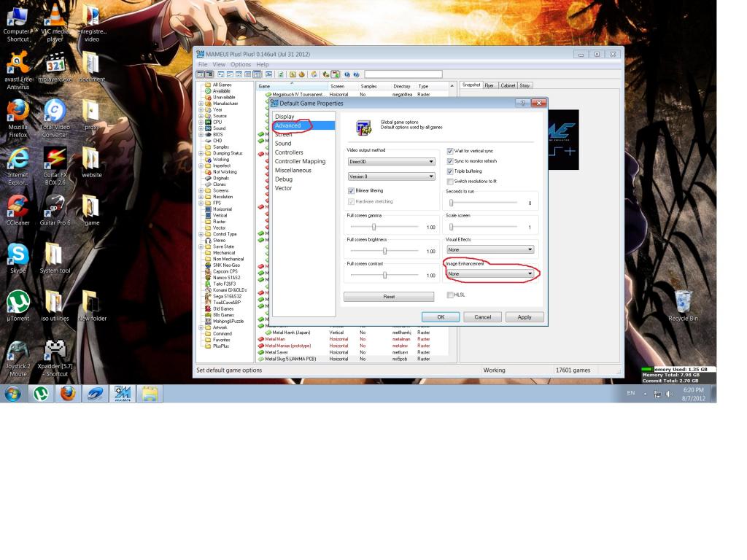Viewport: 747px width, 560px height.
Task: Click the Properties dialog help question-mark button
Action: coord(522,103)
